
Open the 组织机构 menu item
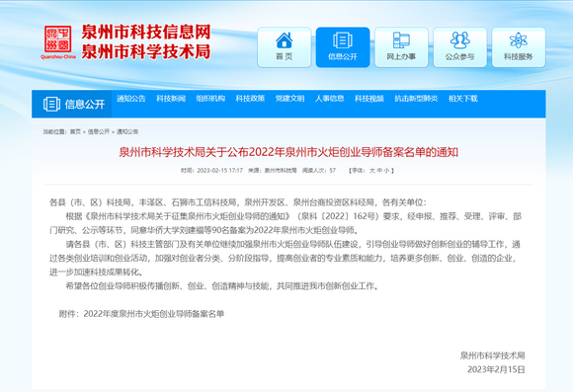coord(210,99)
